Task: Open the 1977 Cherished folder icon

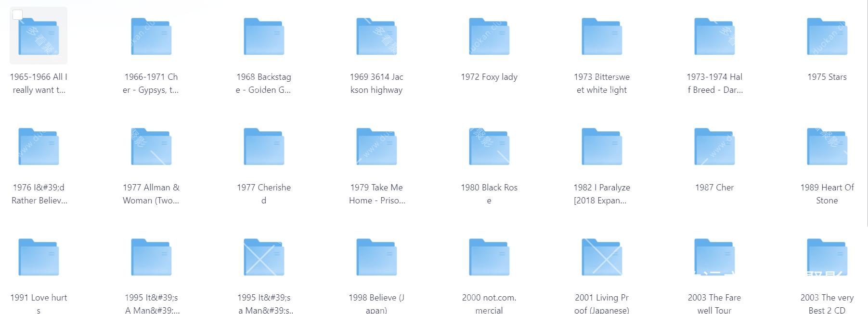Action: [264, 147]
